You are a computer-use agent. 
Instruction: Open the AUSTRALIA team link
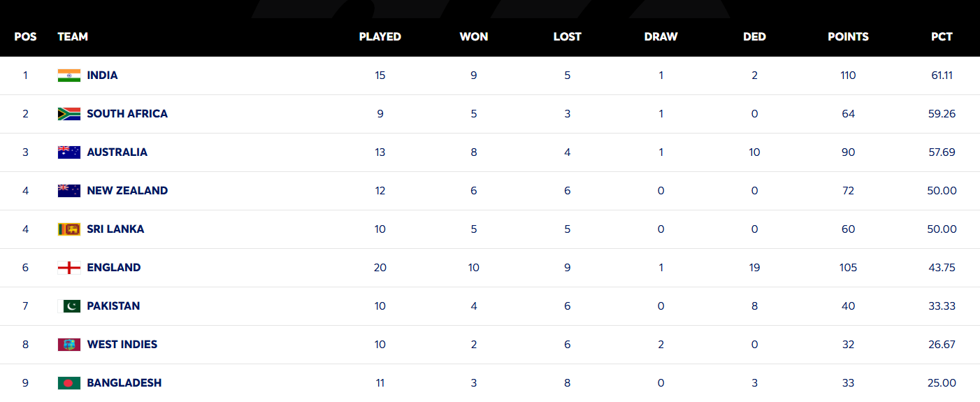click(x=117, y=152)
